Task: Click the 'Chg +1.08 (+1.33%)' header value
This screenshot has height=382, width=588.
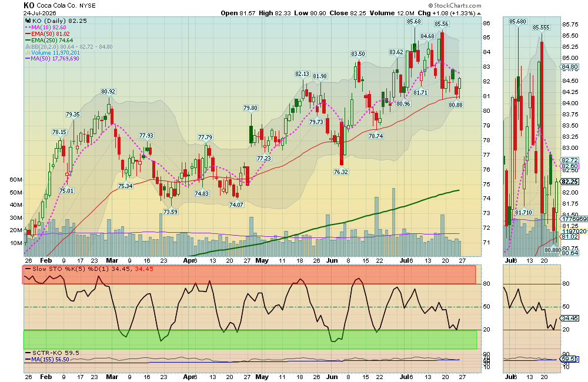Action: point(447,13)
